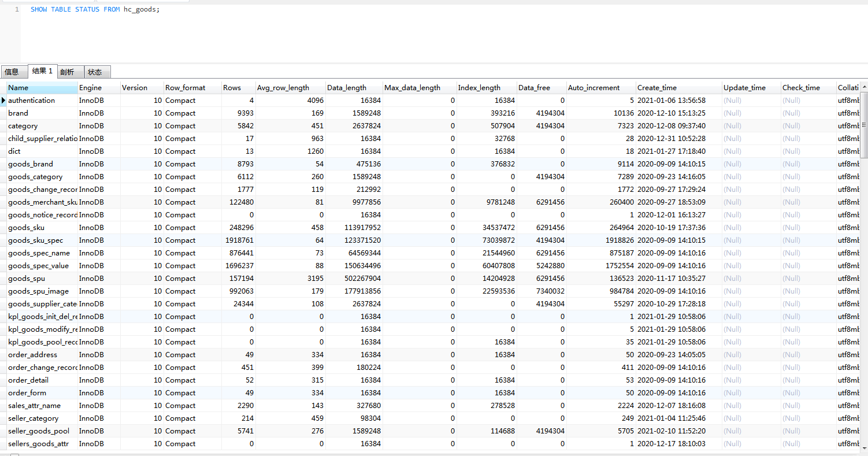Select the order_form name cell
Screen dimensions: 868x456
pyautogui.click(x=42, y=393)
